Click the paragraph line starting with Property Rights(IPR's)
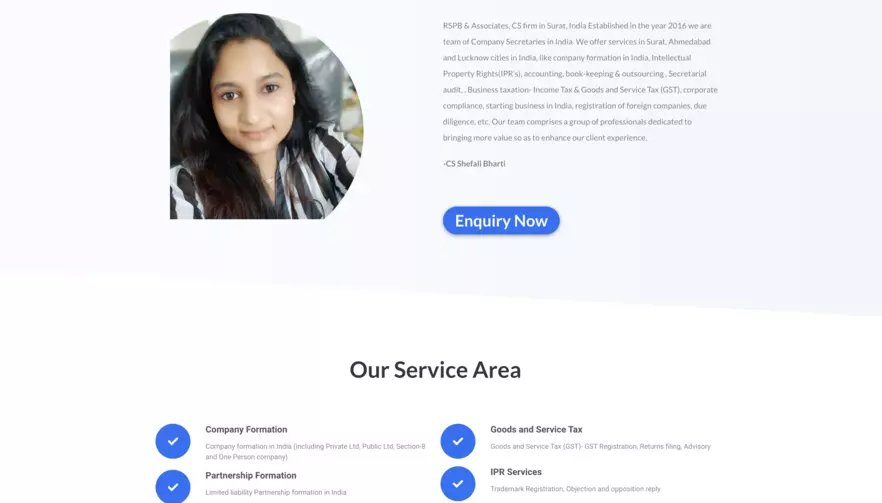The height and width of the screenshot is (503, 882). 574,74
